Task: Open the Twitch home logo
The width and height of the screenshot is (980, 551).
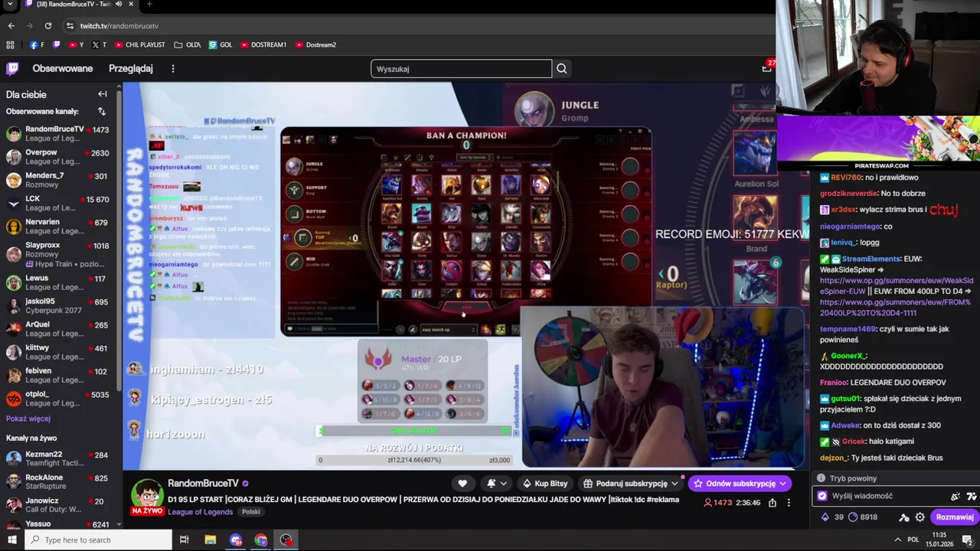Action: pyautogui.click(x=12, y=69)
